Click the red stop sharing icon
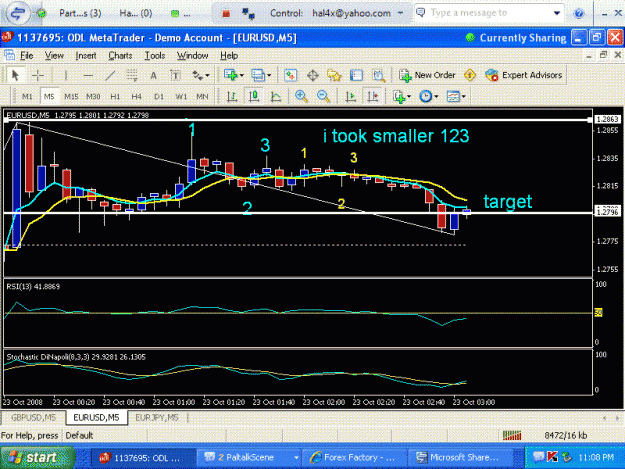Screen dimensions: 625x469 (x=226, y=14)
